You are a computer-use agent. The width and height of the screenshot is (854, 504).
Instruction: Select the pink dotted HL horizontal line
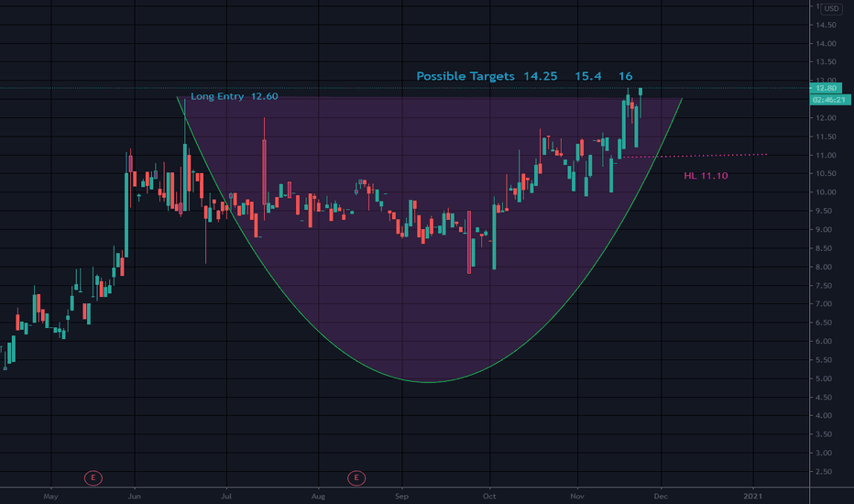(x=695, y=156)
